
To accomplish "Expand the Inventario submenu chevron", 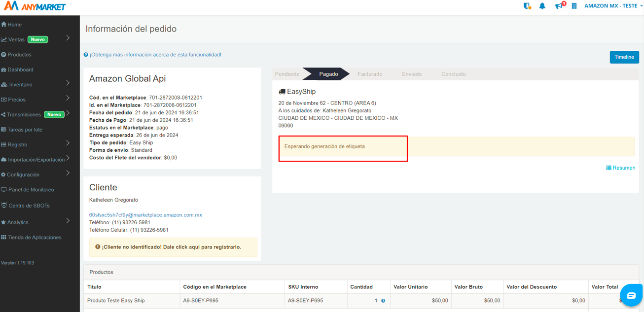I will [x=68, y=83].
